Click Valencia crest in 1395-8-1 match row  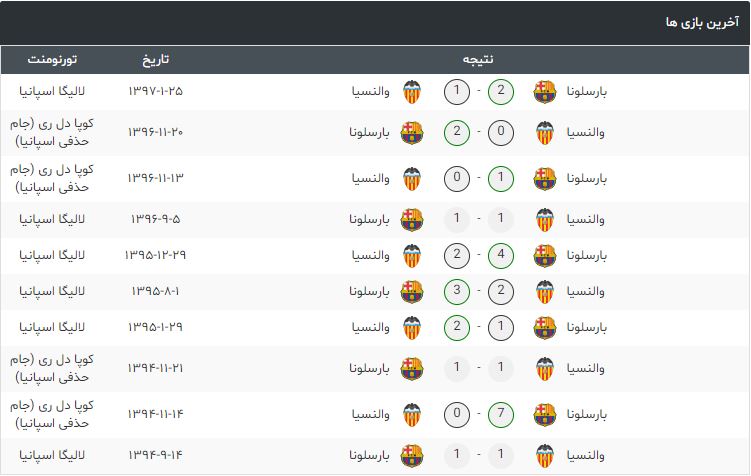pyautogui.click(x=545, y=292)
